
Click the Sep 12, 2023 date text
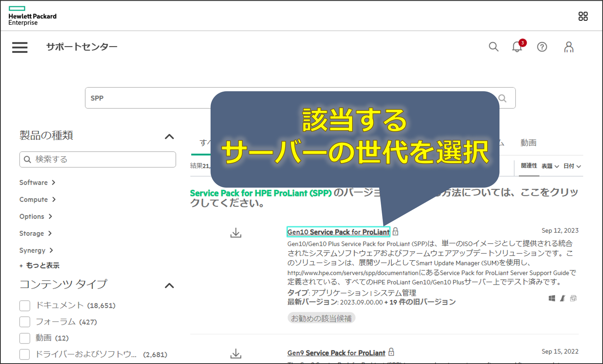coord(560,231)
